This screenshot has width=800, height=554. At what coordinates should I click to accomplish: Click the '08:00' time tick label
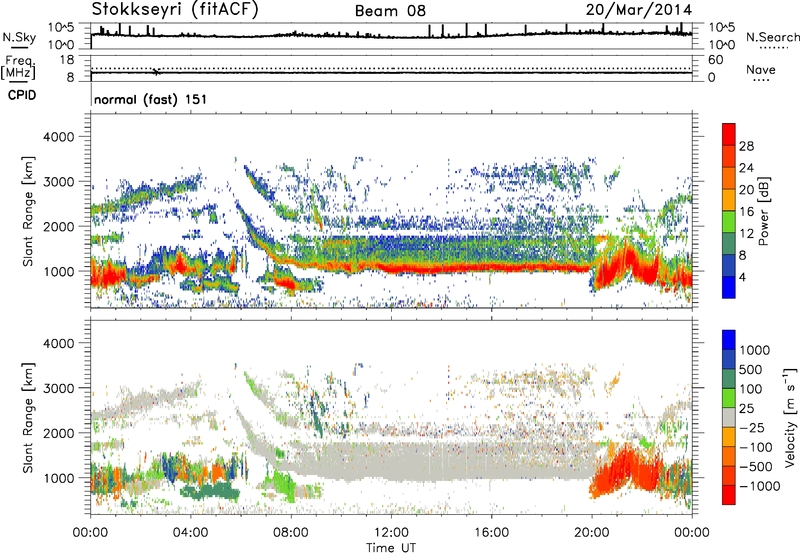(291, 533)
